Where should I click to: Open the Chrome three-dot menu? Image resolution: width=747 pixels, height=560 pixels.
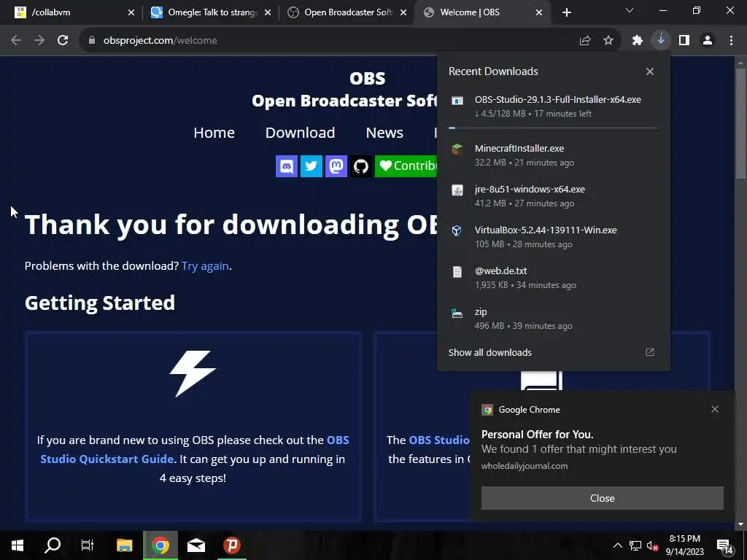731,41
